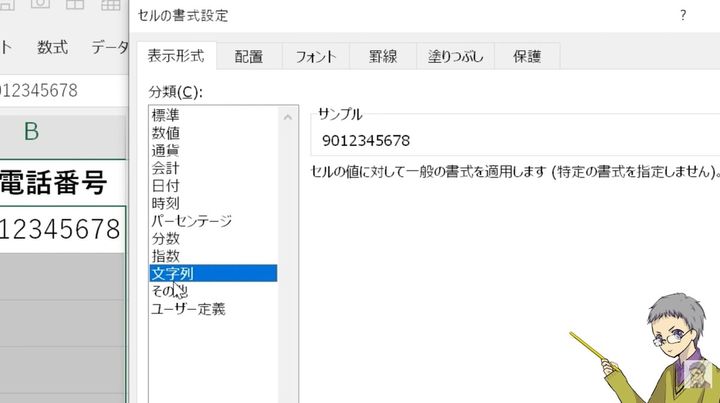Open the 数式 ribbon tab in Excel
Viewport: 720px width, 403px height.
52,47
